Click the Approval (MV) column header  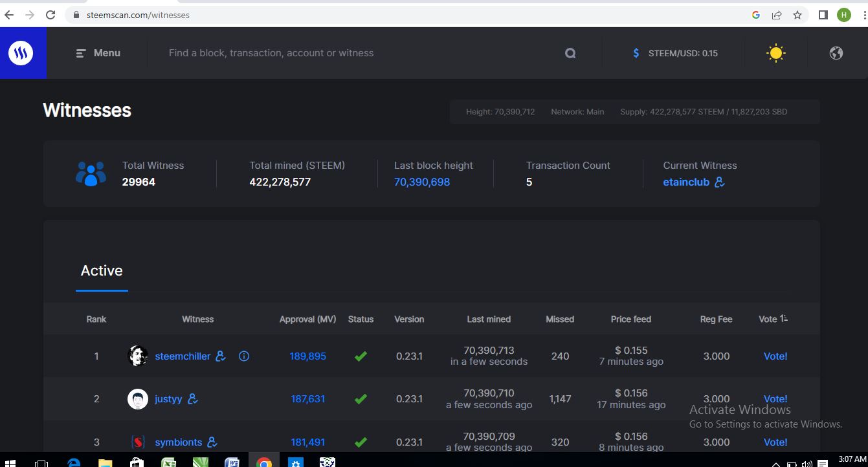click(x=307, y=319)
